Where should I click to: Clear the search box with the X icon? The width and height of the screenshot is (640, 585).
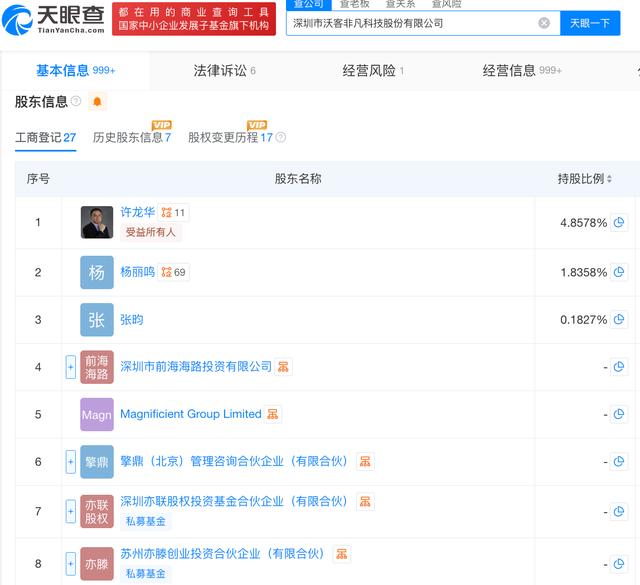point(544,23)
